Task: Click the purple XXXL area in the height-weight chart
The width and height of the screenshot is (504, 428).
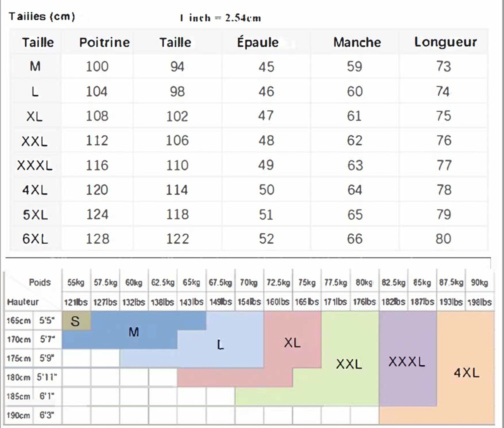Action: pyautogui.click(x=407, y=362)
